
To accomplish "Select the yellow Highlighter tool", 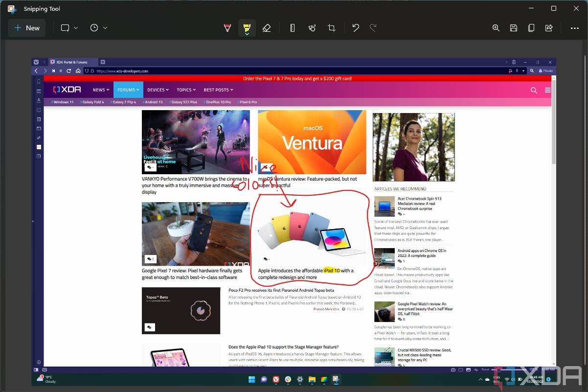I will (247, 28).
